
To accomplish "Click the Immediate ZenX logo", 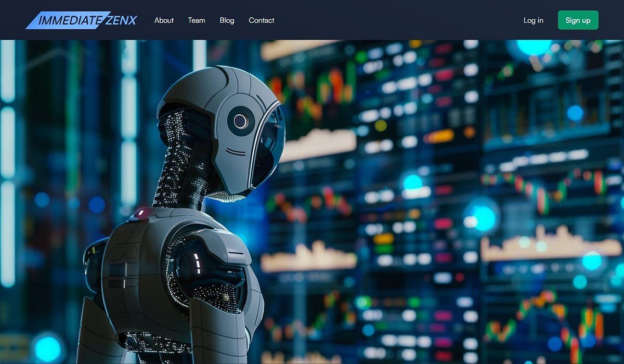I will point(81,20).
